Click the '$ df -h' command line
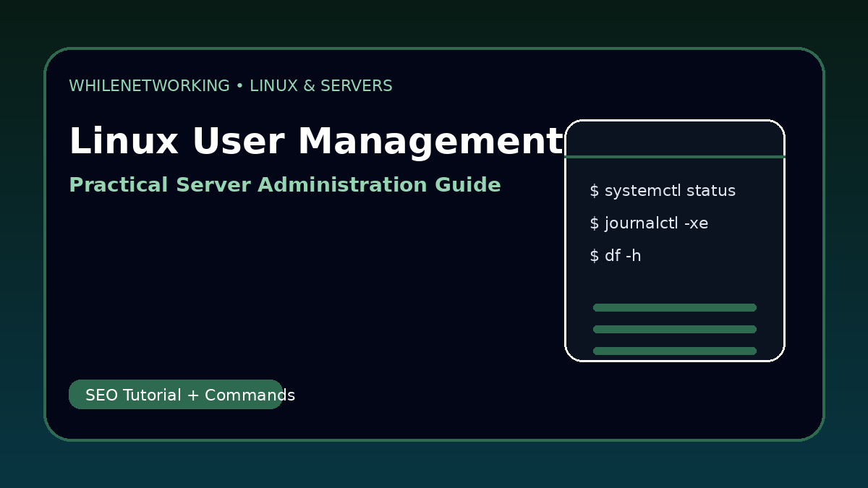Viewport: 868px width, 488px height. [616, 256]
